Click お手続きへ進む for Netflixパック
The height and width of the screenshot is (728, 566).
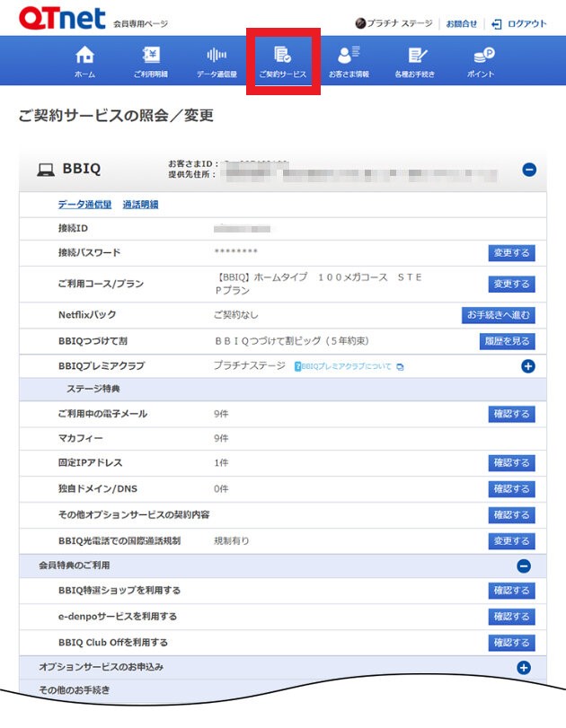498,315
